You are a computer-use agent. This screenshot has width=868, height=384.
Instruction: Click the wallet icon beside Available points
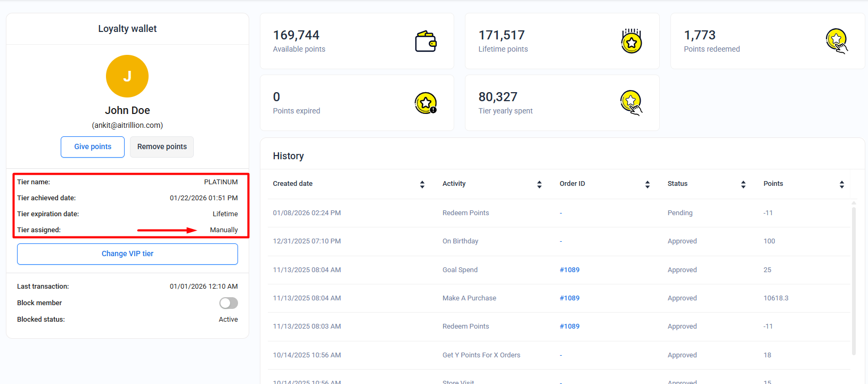(x=425, y=42)
